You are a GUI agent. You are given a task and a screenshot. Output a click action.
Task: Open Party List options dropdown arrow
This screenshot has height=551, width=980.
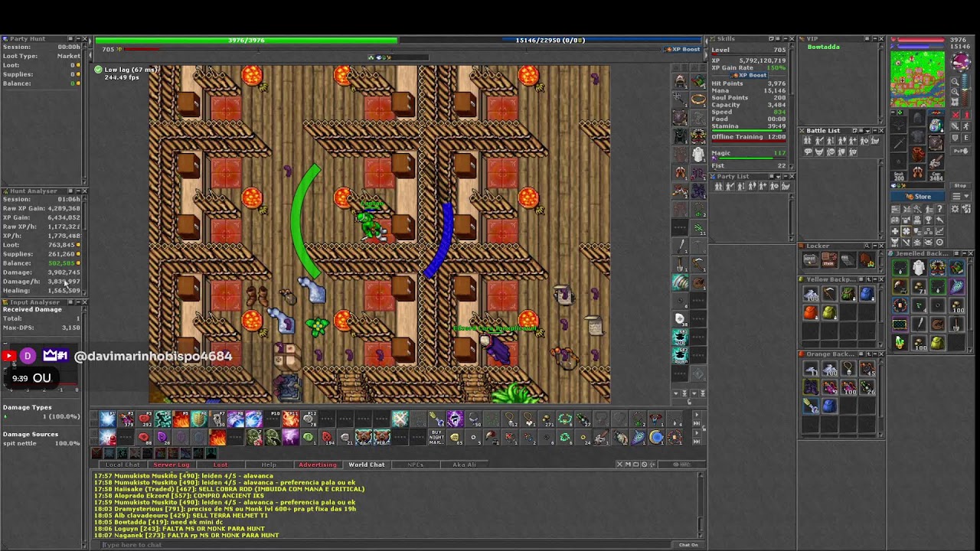pos(779,177)
